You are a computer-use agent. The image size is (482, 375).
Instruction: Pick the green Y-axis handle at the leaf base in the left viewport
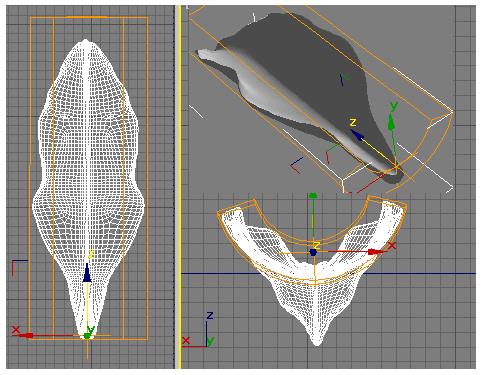88,336
